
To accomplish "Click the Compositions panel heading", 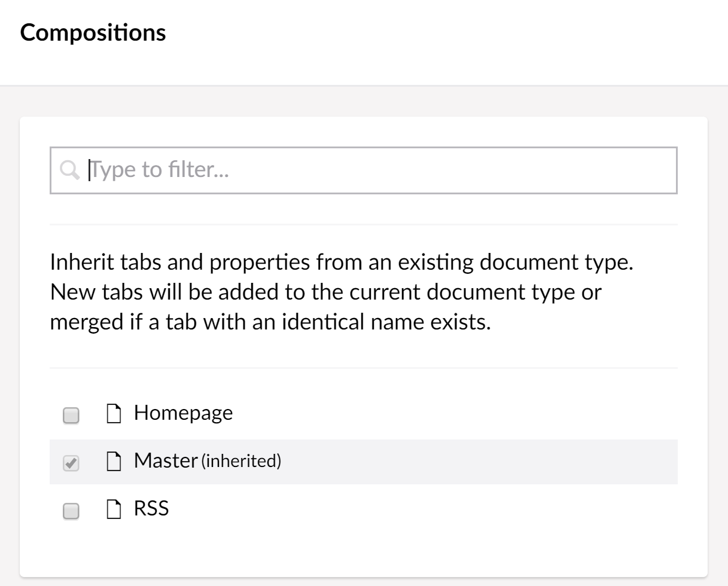I will 93,32.
